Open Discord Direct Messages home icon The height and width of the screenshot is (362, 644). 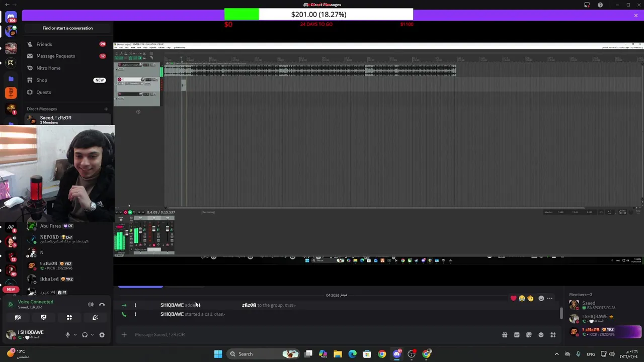pyautogui.click(x=11, y=18)
